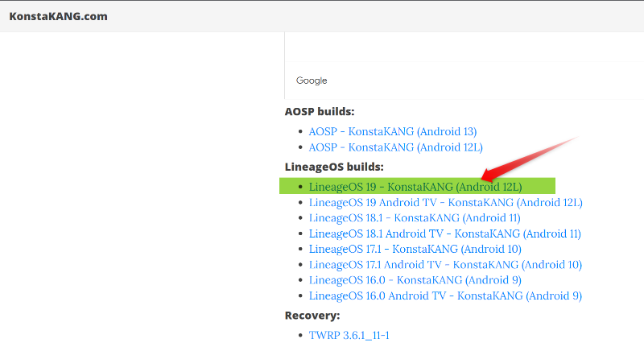Open LineageOS 18.1 Android TV link
644x343 pixels.
[x=445, y=233]
